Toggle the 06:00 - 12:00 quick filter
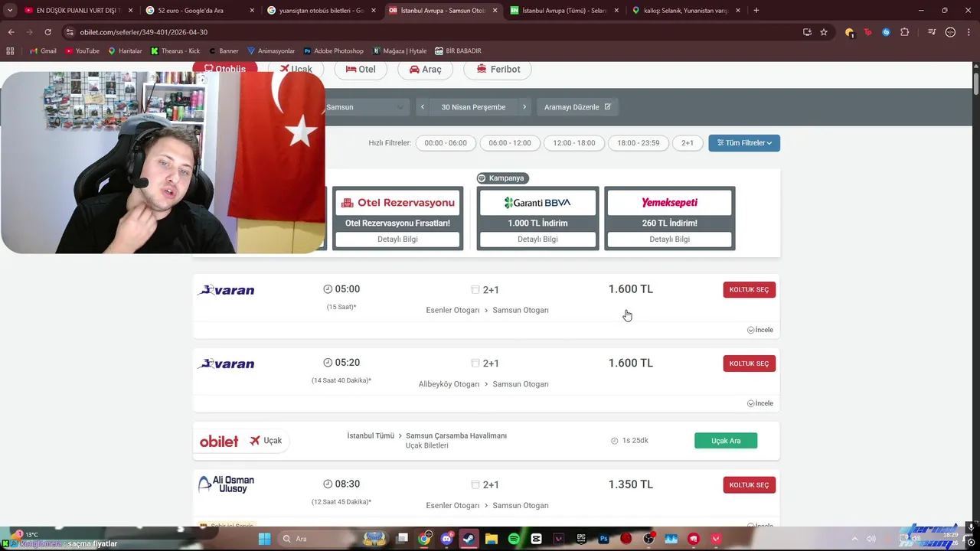The image size is (980, 551). point(510,143)
